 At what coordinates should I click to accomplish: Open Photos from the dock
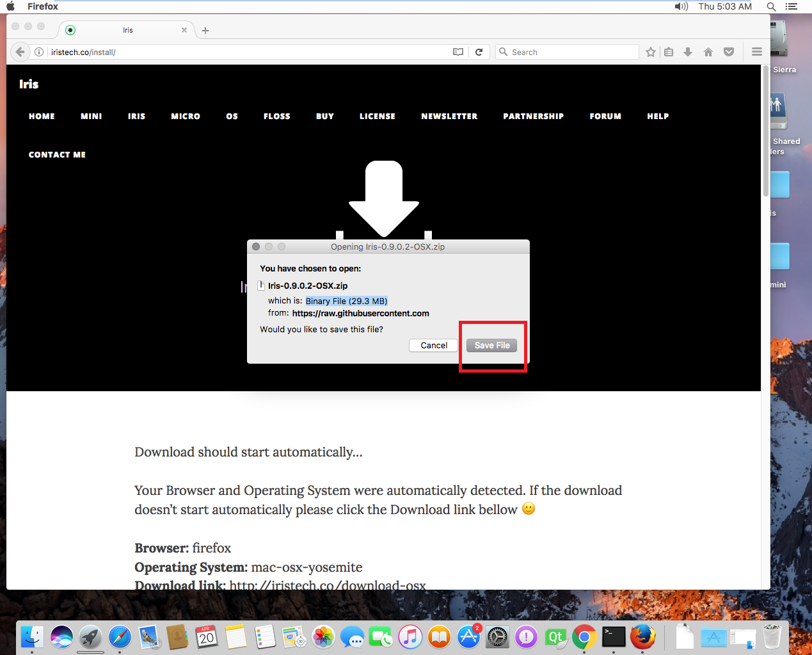[x=323, y=637]
